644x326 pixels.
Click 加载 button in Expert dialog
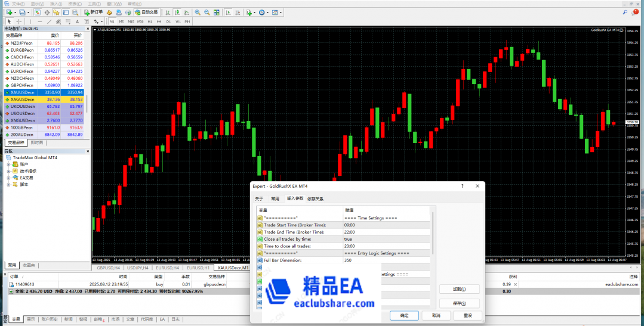(459, 289)
